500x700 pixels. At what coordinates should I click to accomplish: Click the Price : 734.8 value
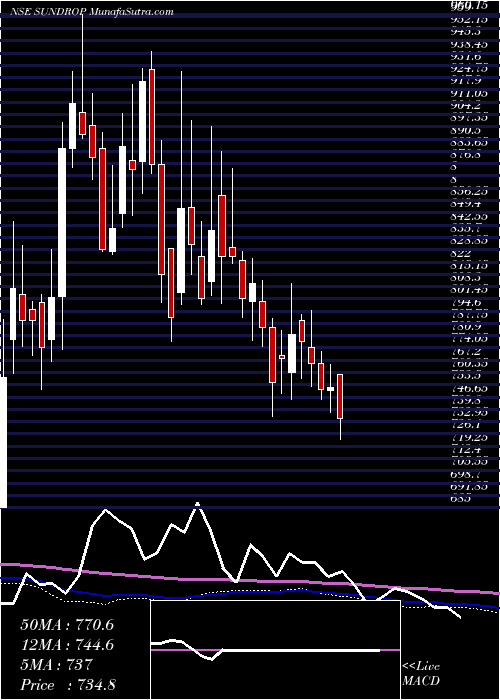pyautogui.click(x=67, y=685)
